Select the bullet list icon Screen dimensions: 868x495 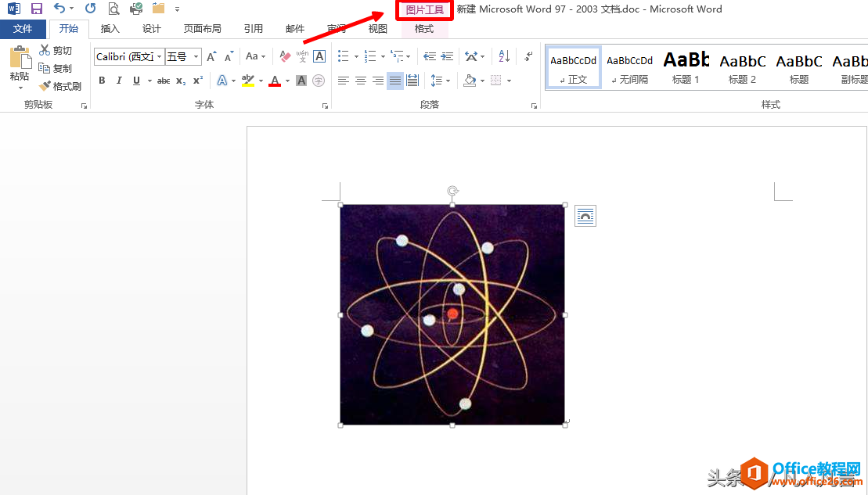point(343,56)
